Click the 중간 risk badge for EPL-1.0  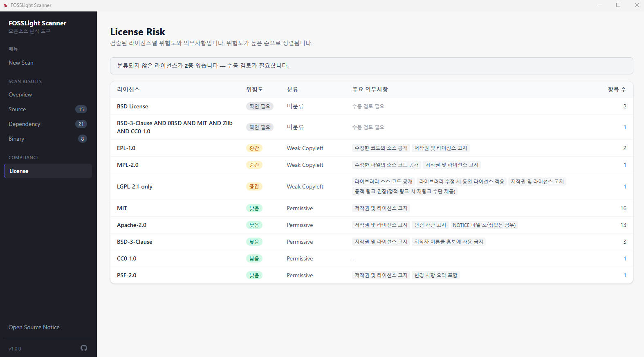254,148
